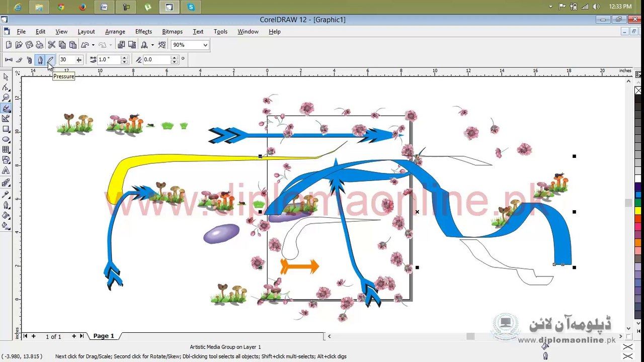Click the Import toolbar icon
Screen dimensions: 644x362
(x=121, y=45)
